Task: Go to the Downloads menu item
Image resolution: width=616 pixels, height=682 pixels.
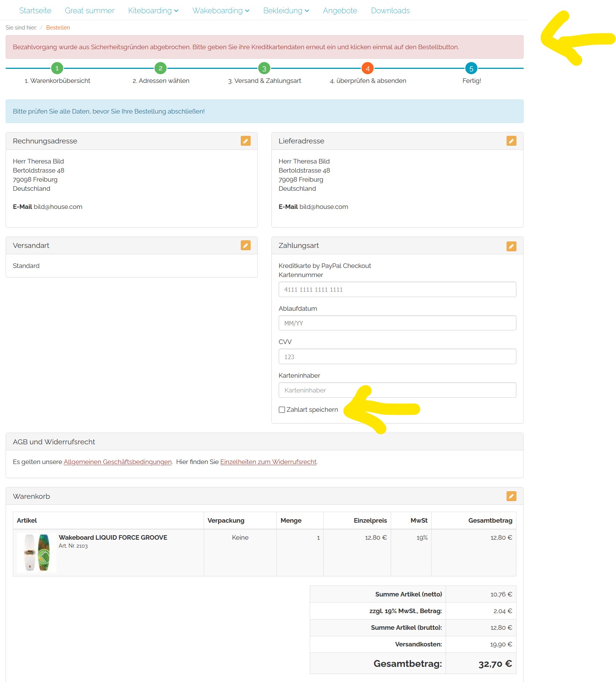Action: [x=390, y=11]
